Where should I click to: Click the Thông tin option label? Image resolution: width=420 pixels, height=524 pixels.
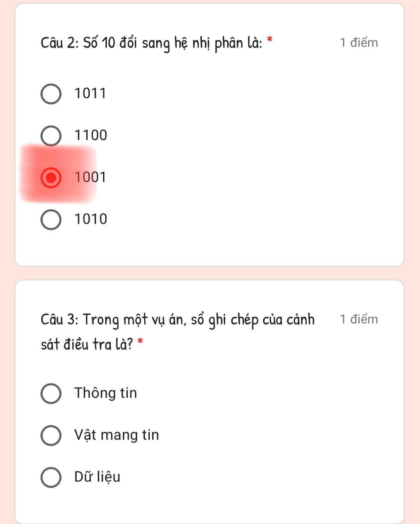106,393
